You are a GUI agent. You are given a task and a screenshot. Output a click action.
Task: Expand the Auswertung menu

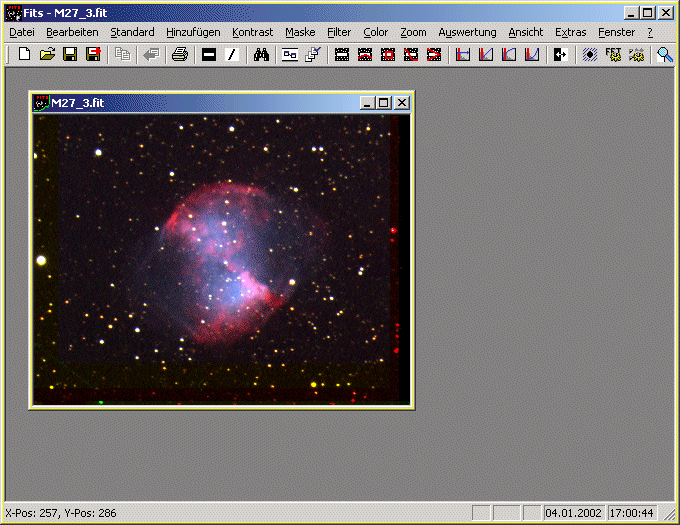tap(467, 32)
